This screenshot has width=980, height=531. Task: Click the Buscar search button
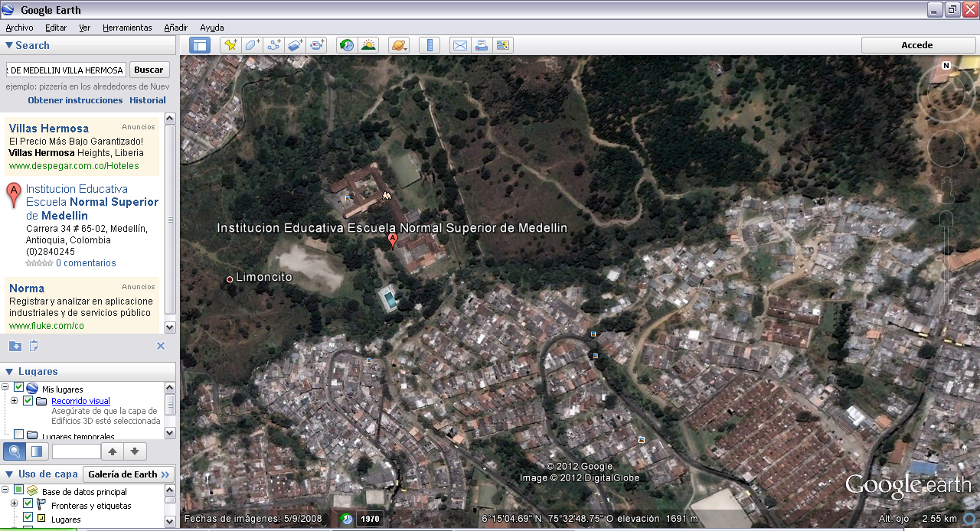point(149,70)
